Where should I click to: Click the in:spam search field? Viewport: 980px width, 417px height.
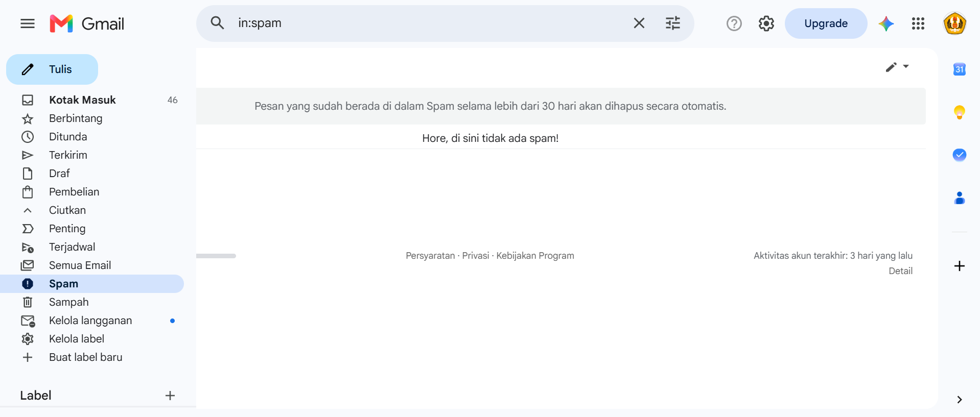pyautogui.click(x=429, y=23)
